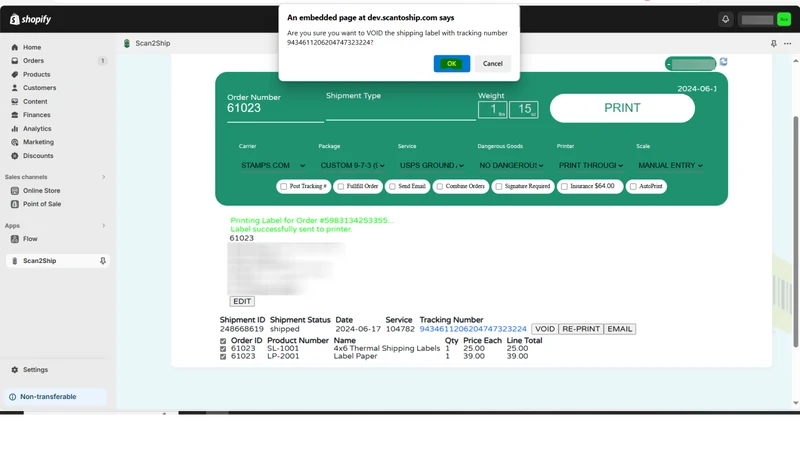The width and height of the screenshot is (800, 450).
Task: Click the Orders sidebar icon
Action: pos(15,61)
